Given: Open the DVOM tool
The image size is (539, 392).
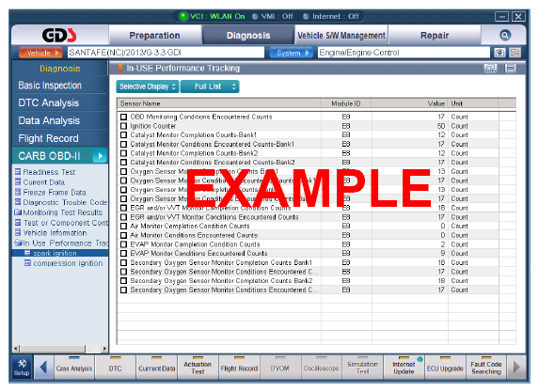Looking at the screenshot, I should (280, 368).
